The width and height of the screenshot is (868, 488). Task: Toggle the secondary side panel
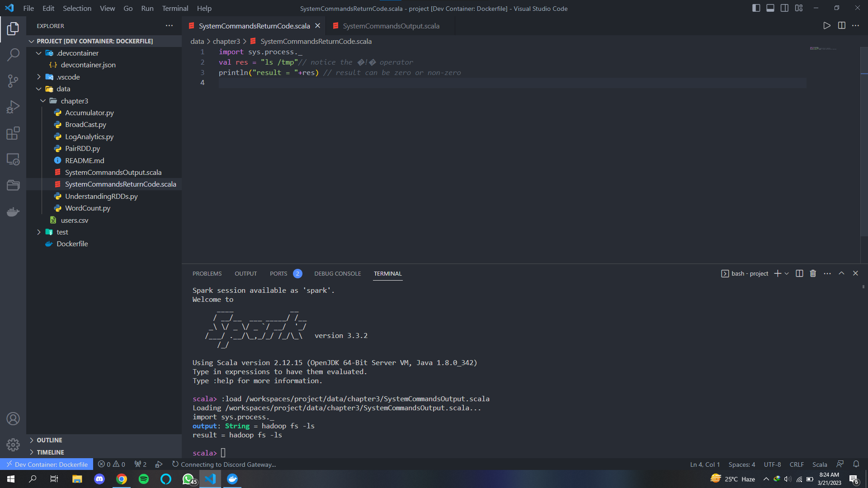784,8
